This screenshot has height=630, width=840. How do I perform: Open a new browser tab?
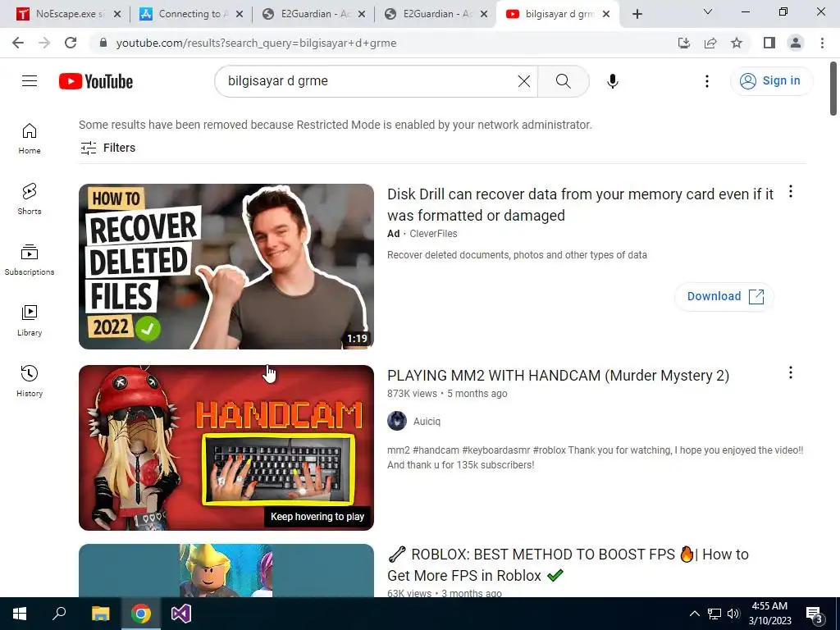(637, 14)
